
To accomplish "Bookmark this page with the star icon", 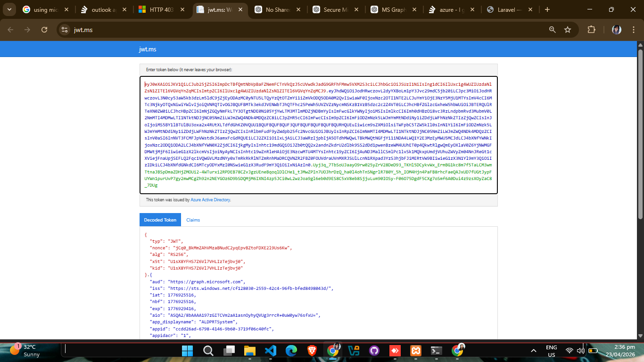I will point(568,30).
